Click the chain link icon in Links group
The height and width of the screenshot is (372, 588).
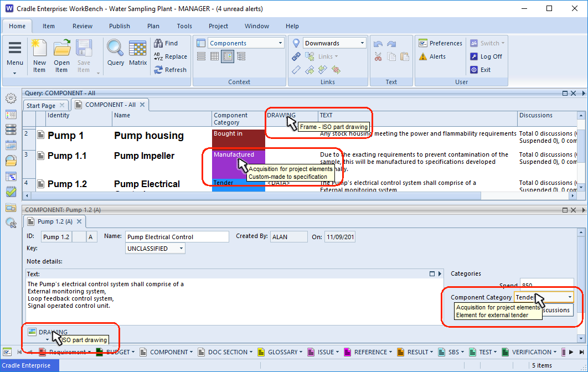[x=296, y=56]
